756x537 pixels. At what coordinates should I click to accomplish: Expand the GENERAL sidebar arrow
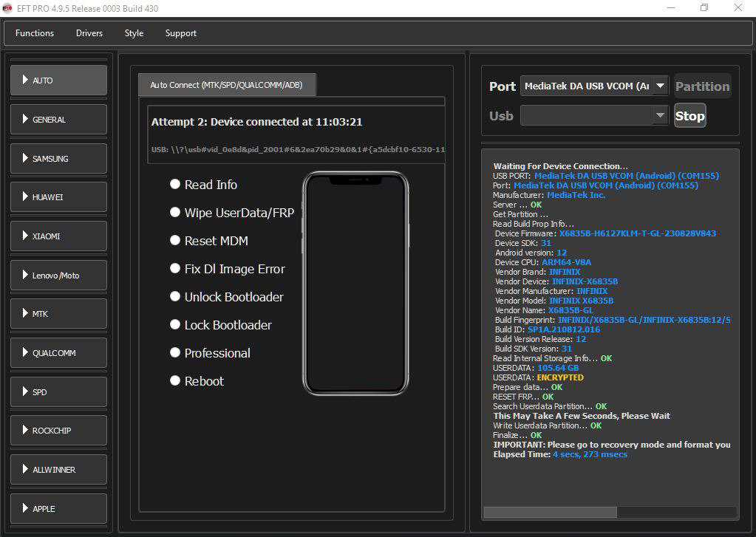25,119
